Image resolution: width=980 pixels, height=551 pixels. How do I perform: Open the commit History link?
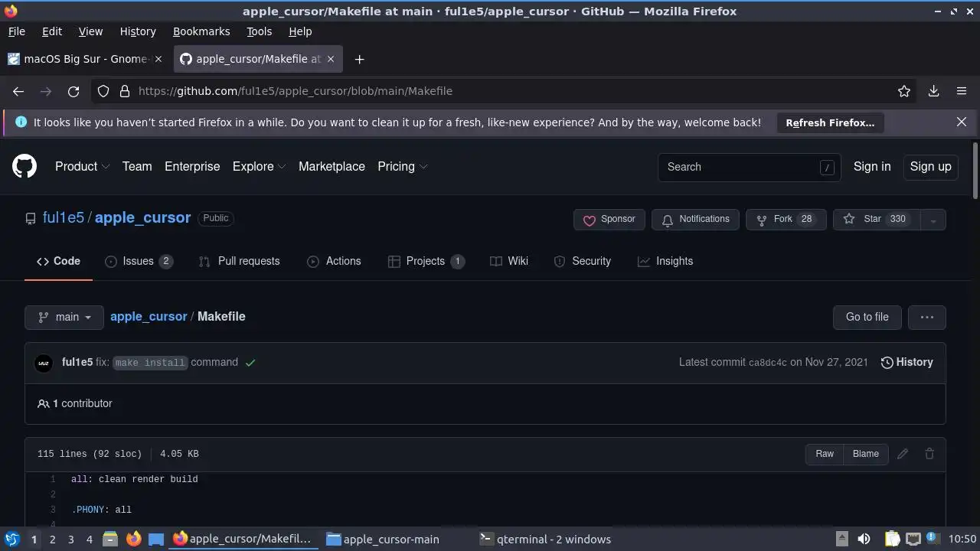click(906, 362)
